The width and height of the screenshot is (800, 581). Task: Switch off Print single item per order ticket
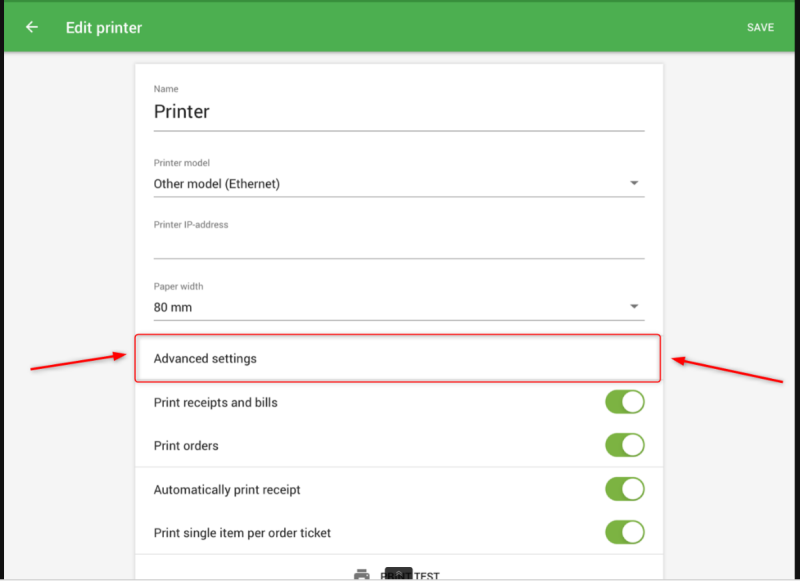pos(624,532)
